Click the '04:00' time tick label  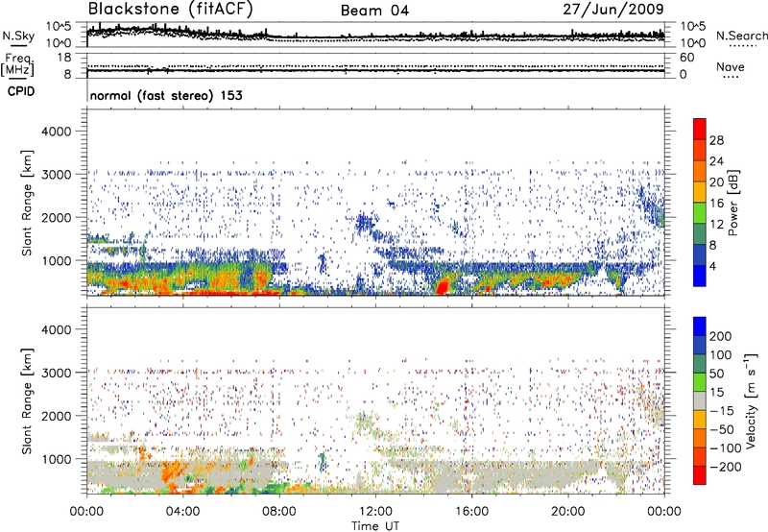tap(182, 512)
